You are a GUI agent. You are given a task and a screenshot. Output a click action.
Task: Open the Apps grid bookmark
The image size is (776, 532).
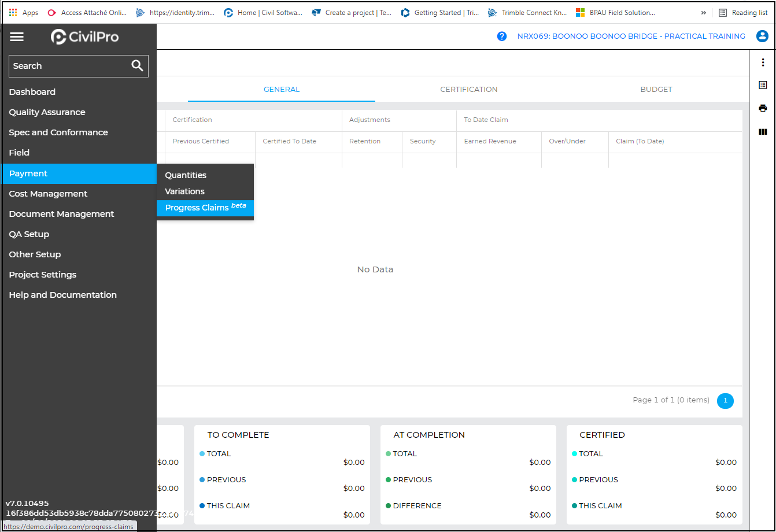point(24,13)
